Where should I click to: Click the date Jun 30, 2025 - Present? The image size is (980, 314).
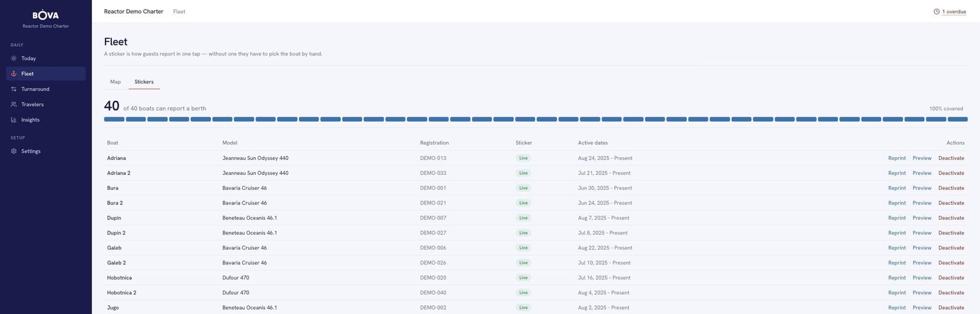[x=605, y=188]
